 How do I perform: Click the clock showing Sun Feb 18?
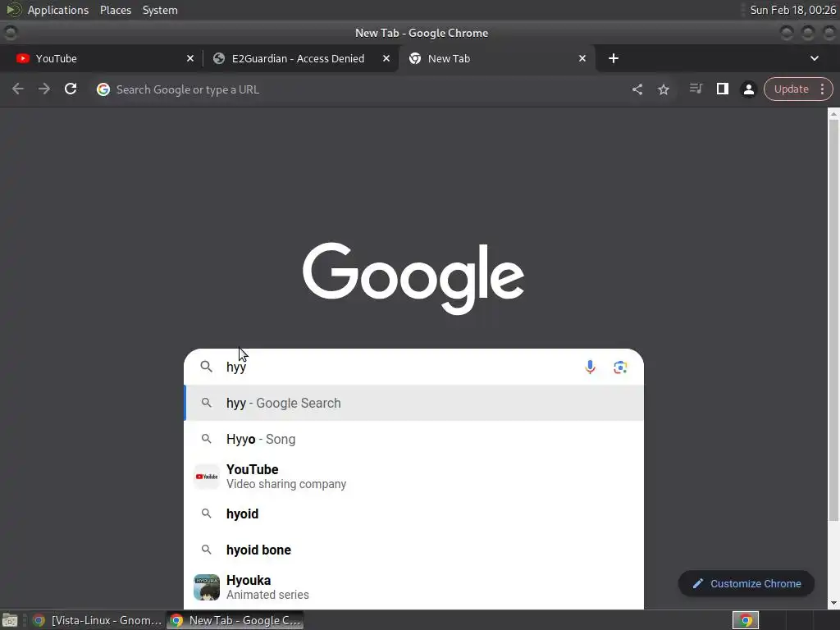pos(792,10)
